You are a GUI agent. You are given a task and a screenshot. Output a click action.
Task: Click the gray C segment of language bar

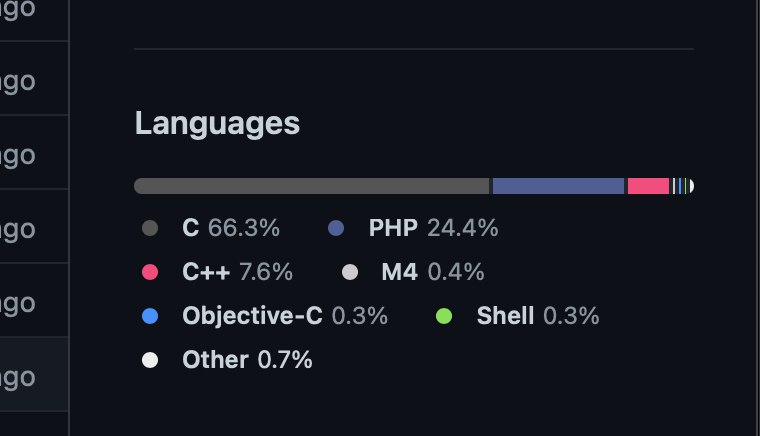point(312,186)
